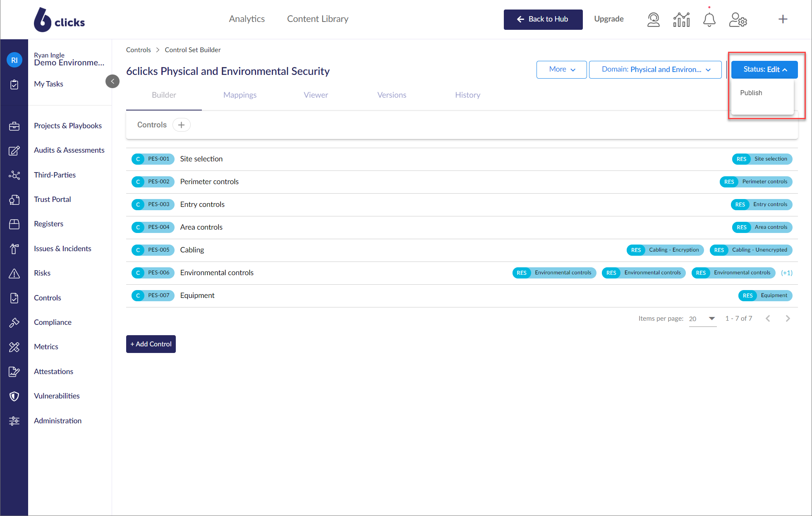Switch to the Viewer tab
Image resolution: width=812 pixels, height=516 pixels.
point(316,95)
